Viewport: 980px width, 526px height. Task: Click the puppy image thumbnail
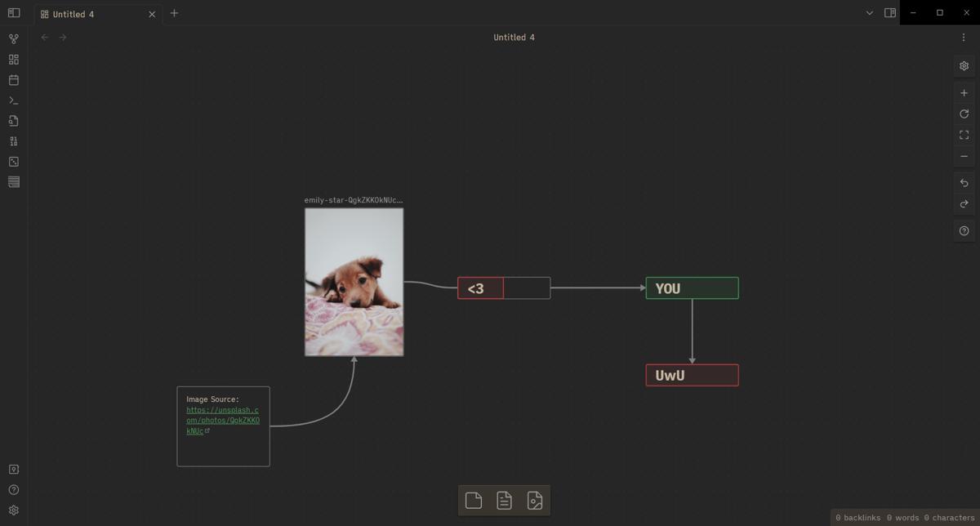[x=354, y=282]
